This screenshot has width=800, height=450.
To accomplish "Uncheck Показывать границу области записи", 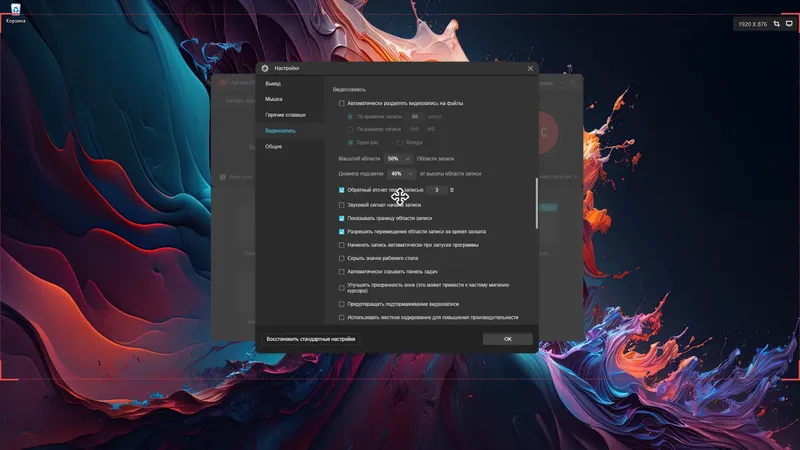I will (x=342, y=218).
